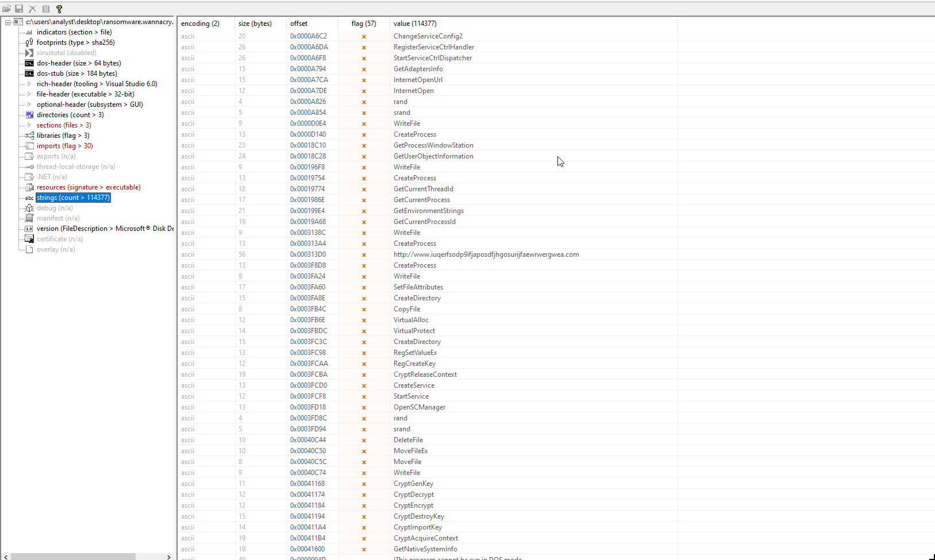Click the clipboard copy toolbar icon
Viewport: 935px width, 560px height.
coord(45,9)
